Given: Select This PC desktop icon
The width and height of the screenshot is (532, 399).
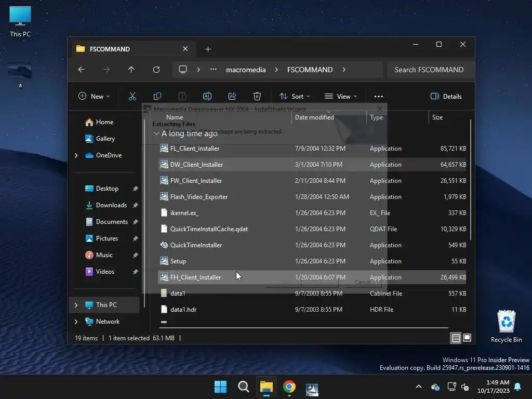Looking at the screenshot, I should 20,21.
